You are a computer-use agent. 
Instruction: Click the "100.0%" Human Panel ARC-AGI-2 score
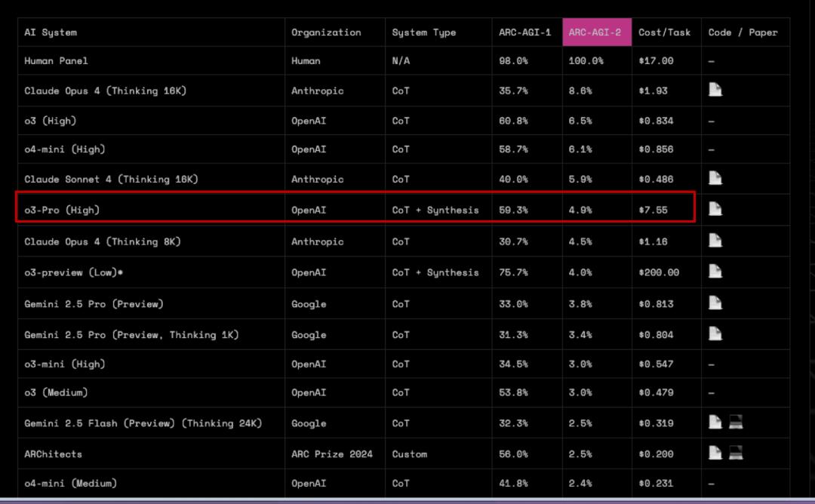point(586,61)
